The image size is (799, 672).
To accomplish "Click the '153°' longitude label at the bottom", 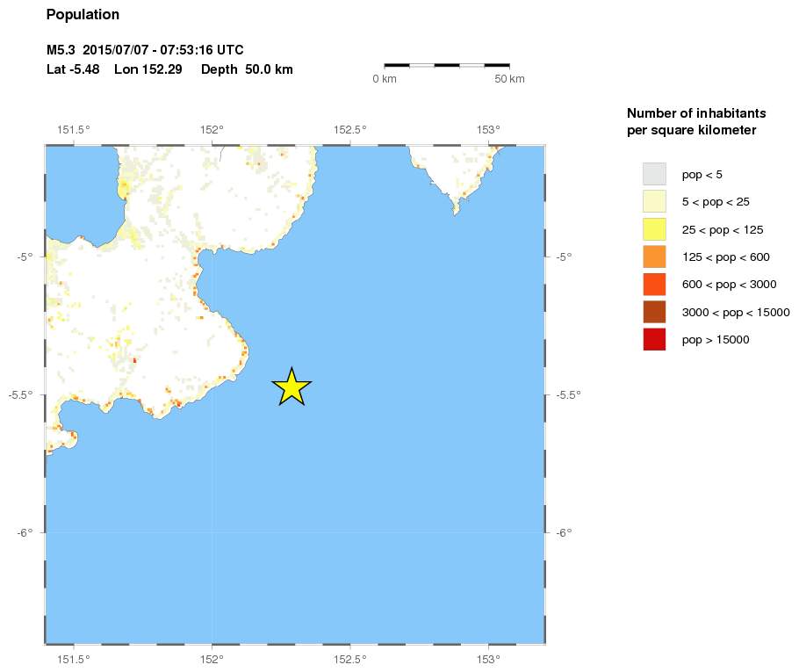I will click(x=488, y=659).
